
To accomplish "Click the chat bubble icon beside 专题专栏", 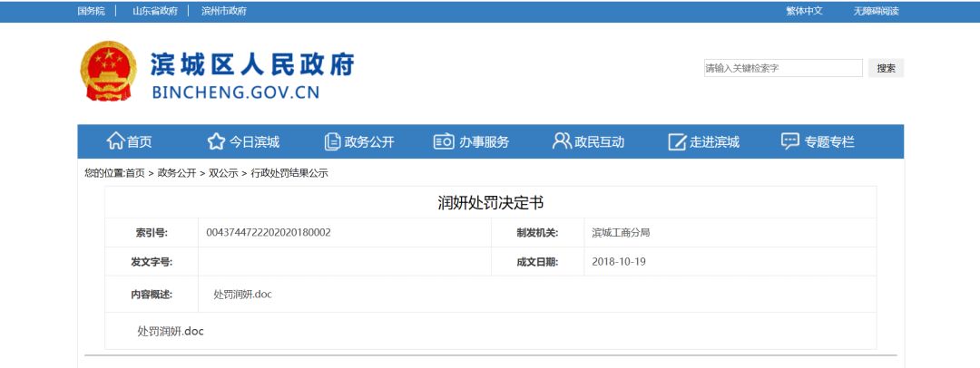I will point(790,141).
